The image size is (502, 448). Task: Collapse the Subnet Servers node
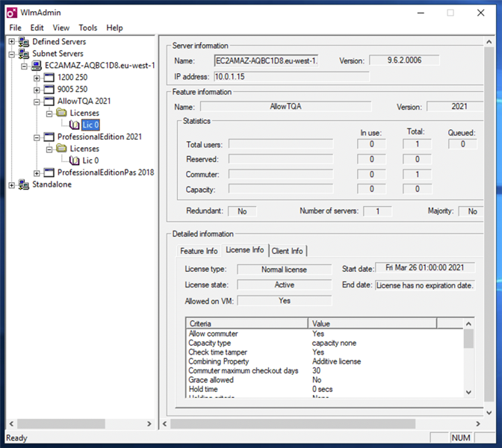point(11,54)
